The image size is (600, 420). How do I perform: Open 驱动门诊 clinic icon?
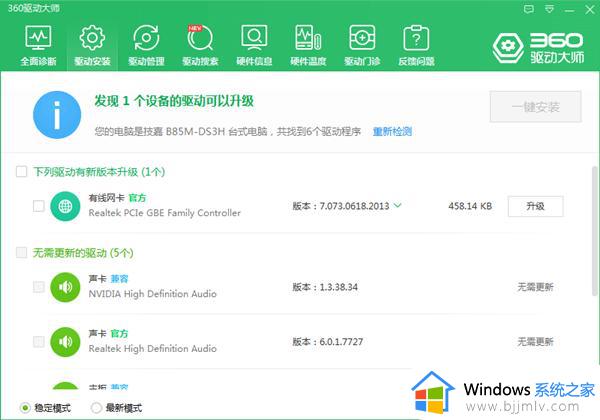pyautogui.click(x=362, y=37)
